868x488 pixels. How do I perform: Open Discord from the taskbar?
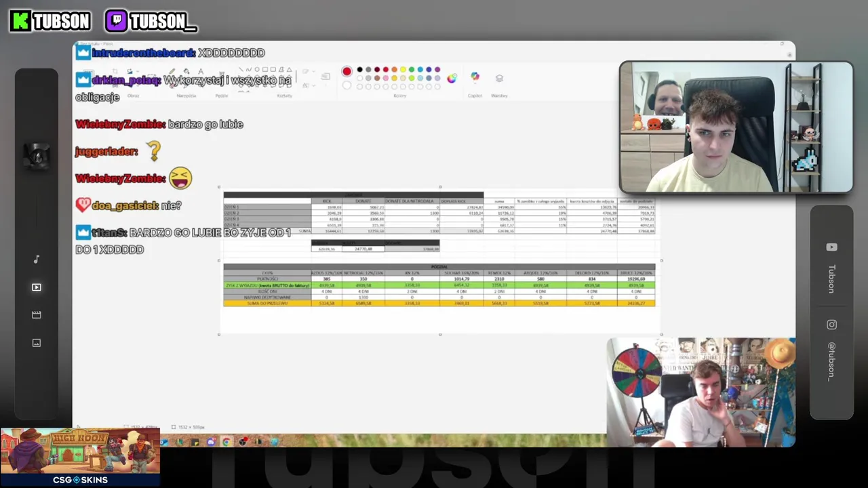click(211, 442)
